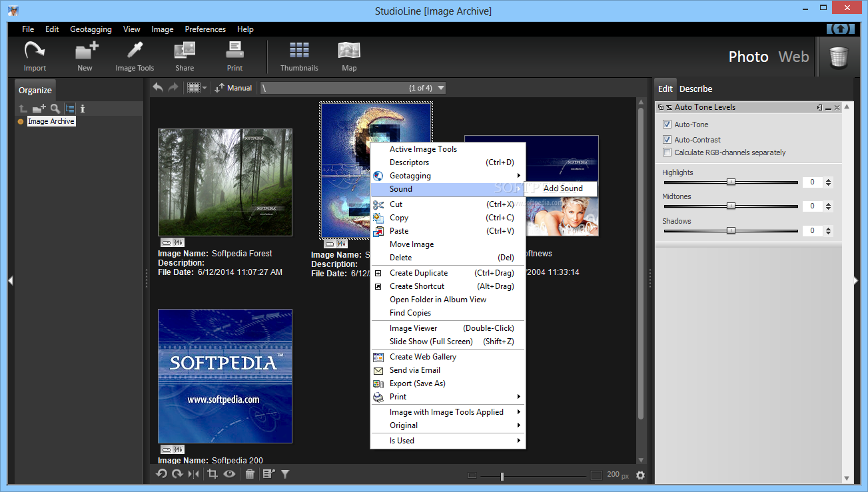Open the Map view
This screenshot has height=492, width=868.
(x=349, y=56)
